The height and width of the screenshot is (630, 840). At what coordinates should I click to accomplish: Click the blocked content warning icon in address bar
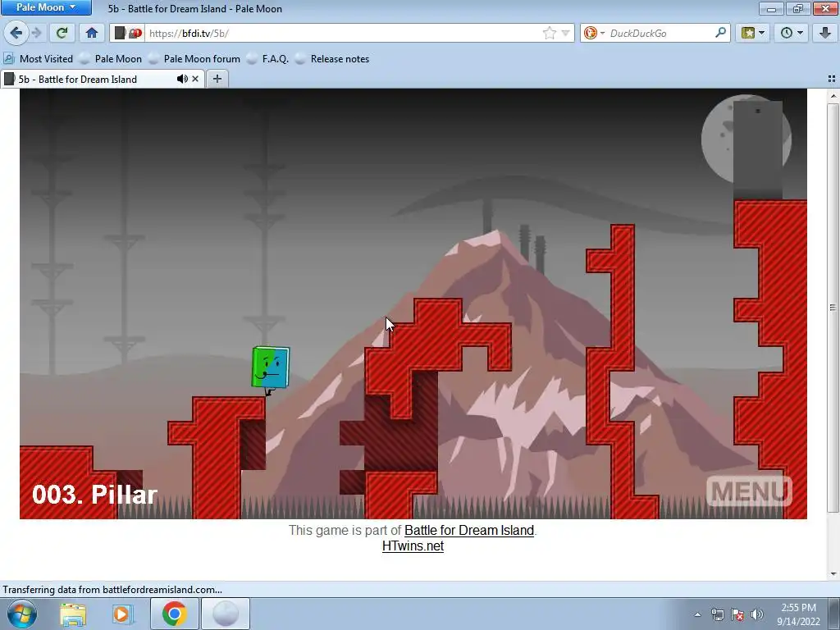pyautogui.click(x=135, y=33)
